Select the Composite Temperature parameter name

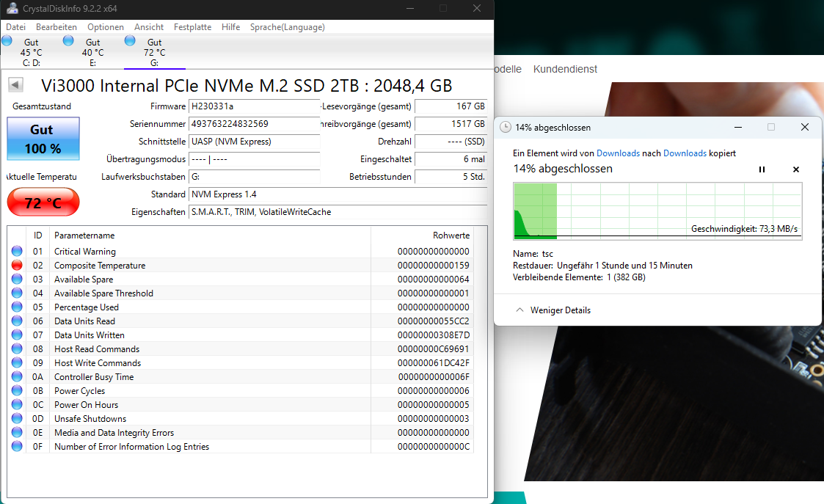tap(100, 266)
